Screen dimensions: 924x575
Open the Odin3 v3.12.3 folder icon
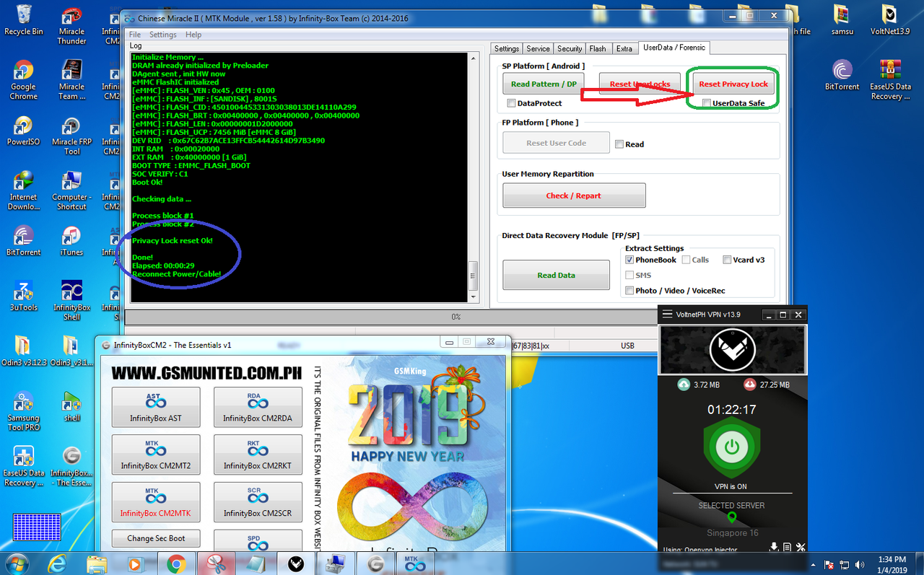coord(23,351)
